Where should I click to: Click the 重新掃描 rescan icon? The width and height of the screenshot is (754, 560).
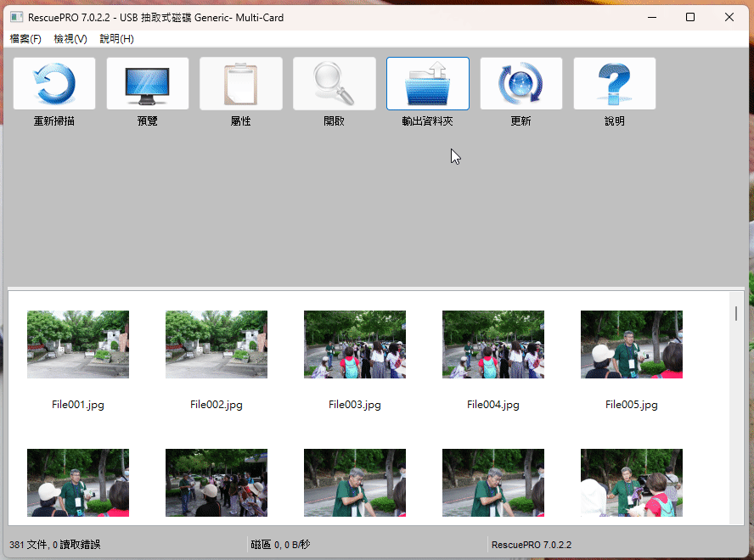click(x=54, y=84)
